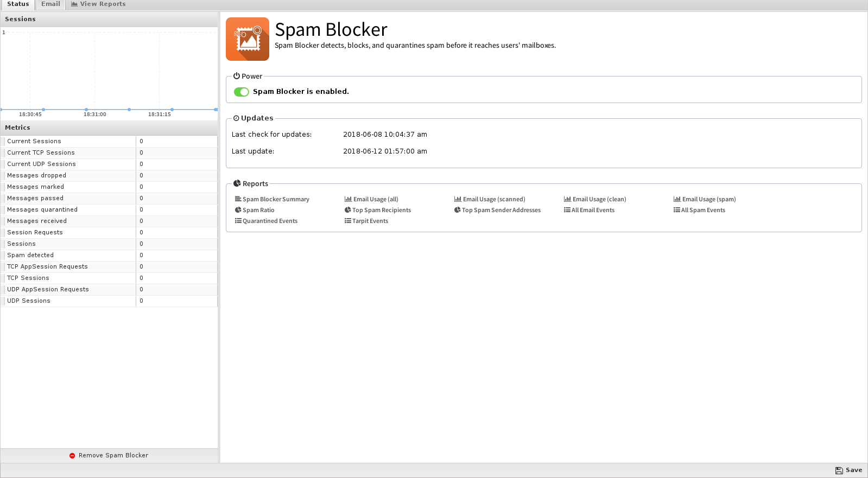Click the Reports section pie icon

[x=237, y=183]
